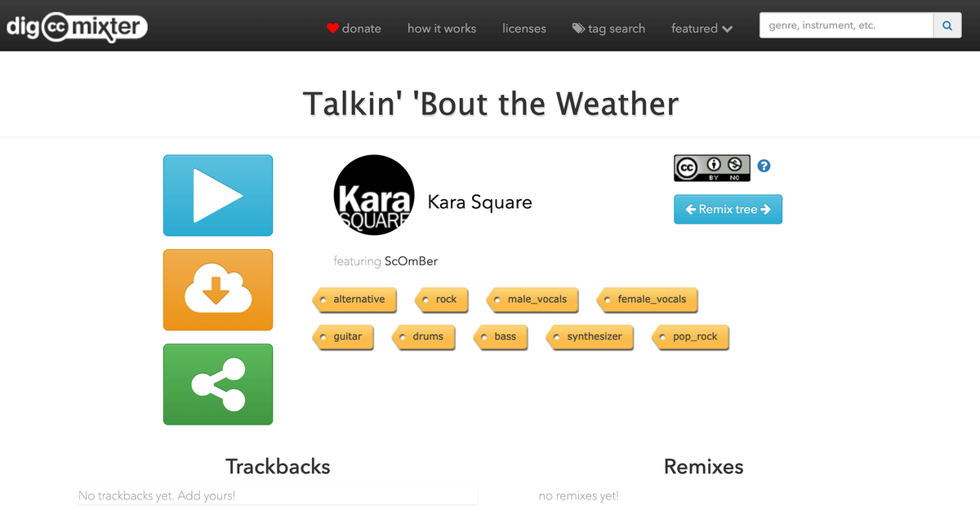Play the track Talkin' 'Bout the Weather

click(x=218, y=196)
